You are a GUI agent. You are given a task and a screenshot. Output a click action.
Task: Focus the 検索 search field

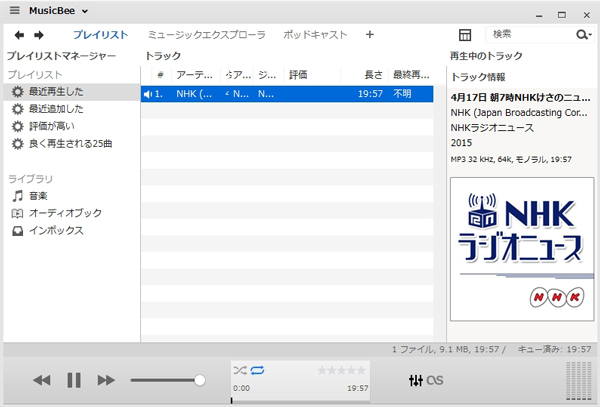[530, 34]
